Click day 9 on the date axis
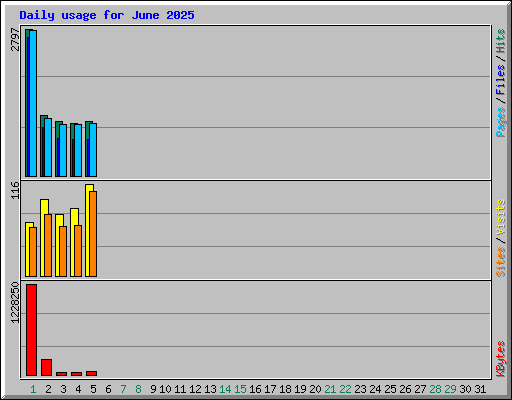Screen dimensions: 512x400 (x=153, y=389)
